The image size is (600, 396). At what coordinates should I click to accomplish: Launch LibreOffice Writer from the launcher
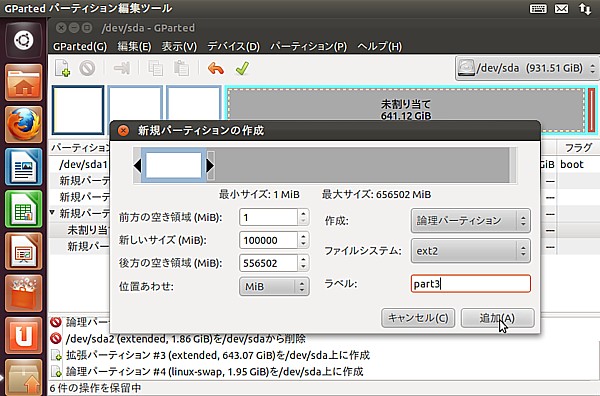pos(24,167)
